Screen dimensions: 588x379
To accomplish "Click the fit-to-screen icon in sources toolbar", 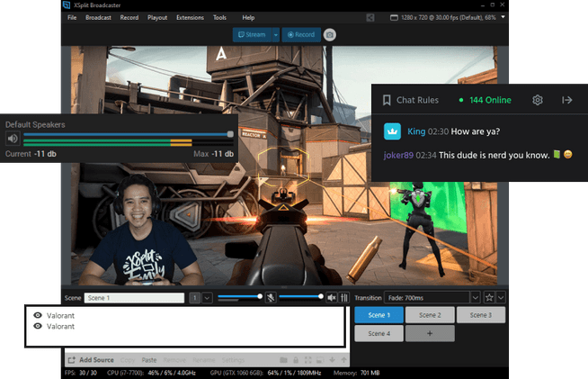I will coord(320,360).
